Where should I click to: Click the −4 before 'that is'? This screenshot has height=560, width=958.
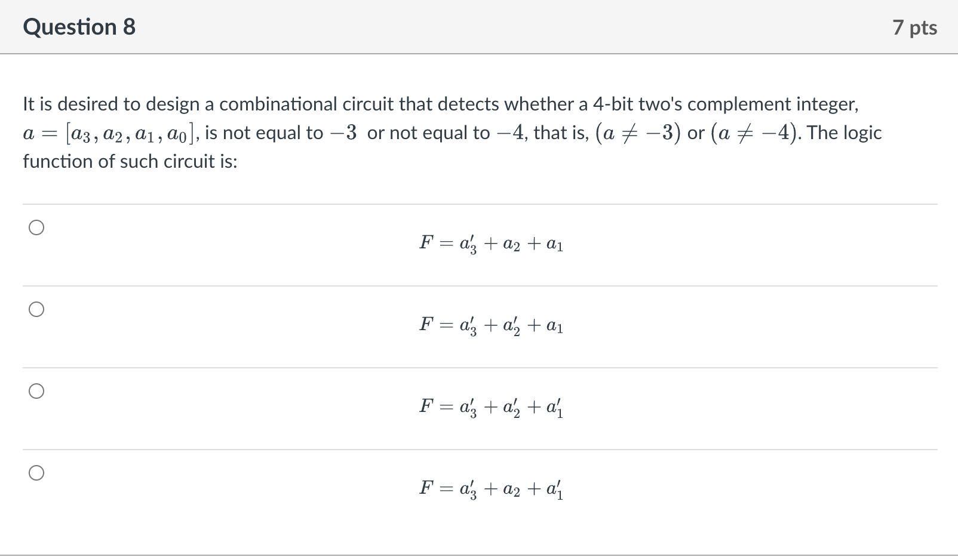509,133
